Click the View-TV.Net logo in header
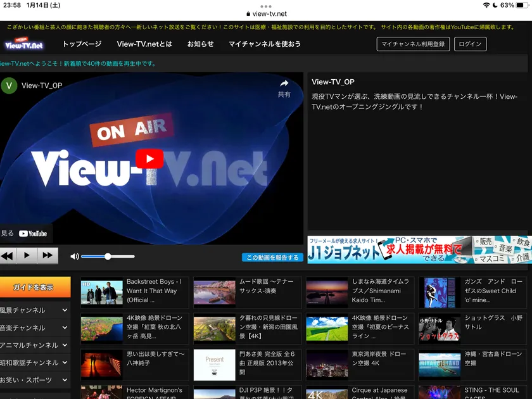The width and height of the screenshot is (532, 399). pos(24,44)
